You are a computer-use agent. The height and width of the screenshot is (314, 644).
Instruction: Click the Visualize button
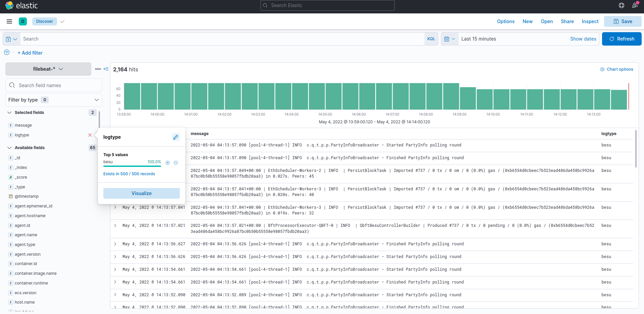tap(141, 193)
